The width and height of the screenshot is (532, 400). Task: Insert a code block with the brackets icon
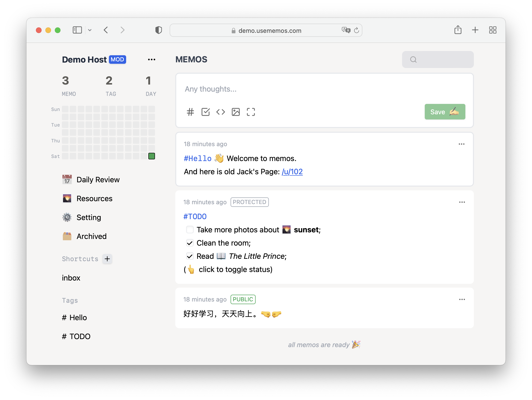point(221,112)
